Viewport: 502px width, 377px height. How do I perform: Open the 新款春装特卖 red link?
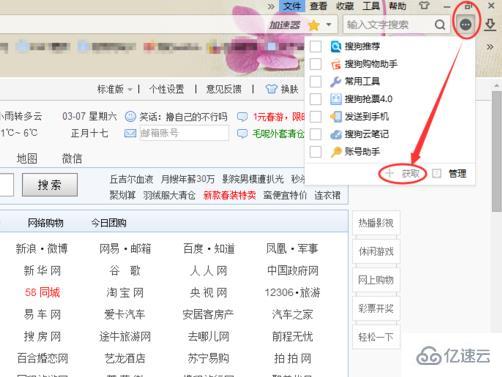click(230, 195)
